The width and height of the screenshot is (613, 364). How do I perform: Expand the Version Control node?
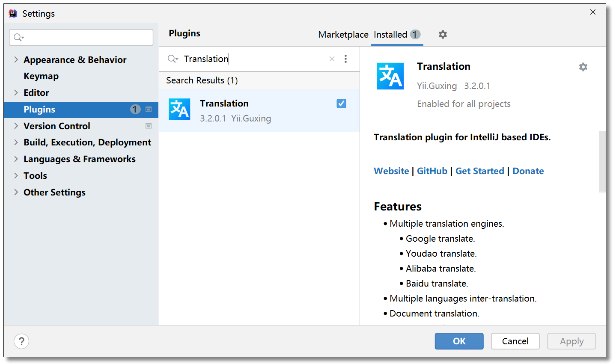(16, 126)
